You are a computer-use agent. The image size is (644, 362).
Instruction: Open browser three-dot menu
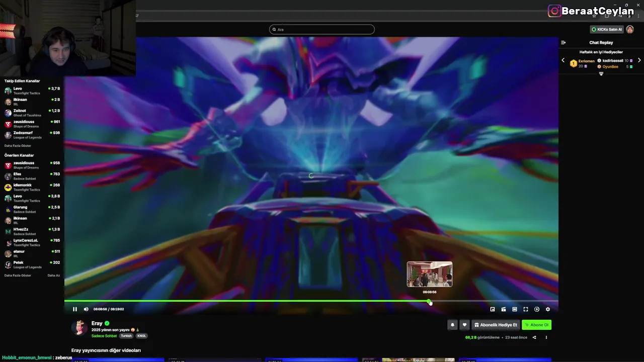point(638,16)
